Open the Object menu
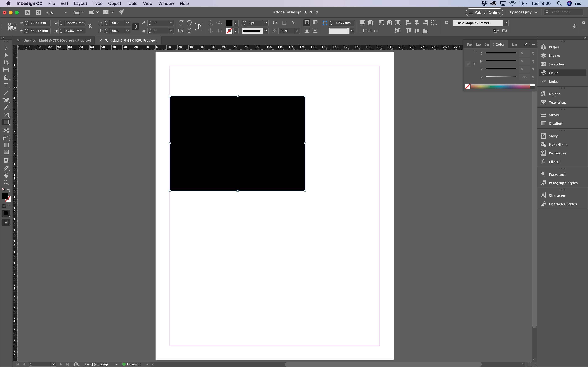588x367 pixels. tap(114, 3)
